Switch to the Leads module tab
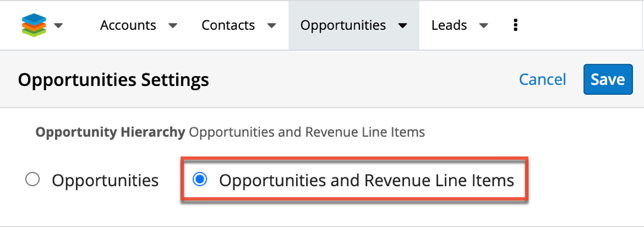644x227 pixels. click(449, 26)
